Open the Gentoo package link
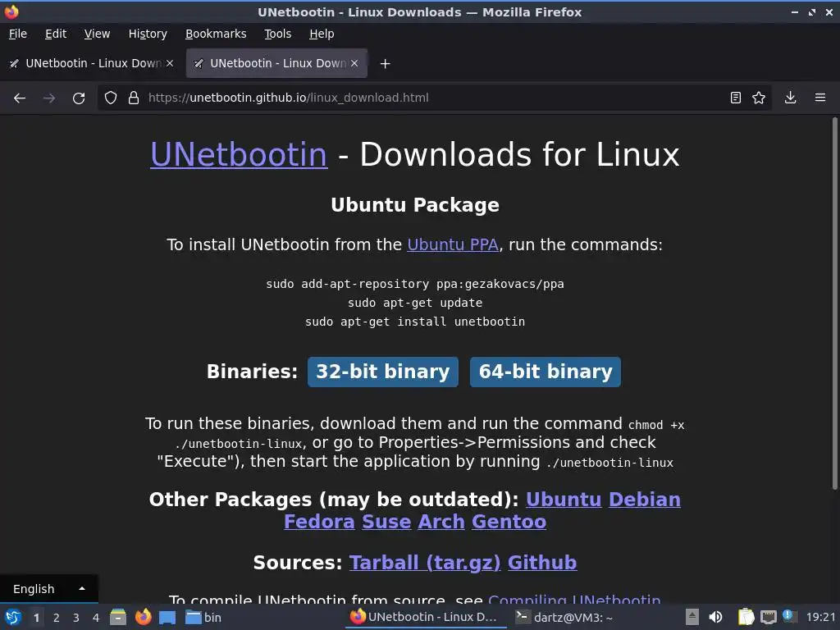 (x=509, y=522)
